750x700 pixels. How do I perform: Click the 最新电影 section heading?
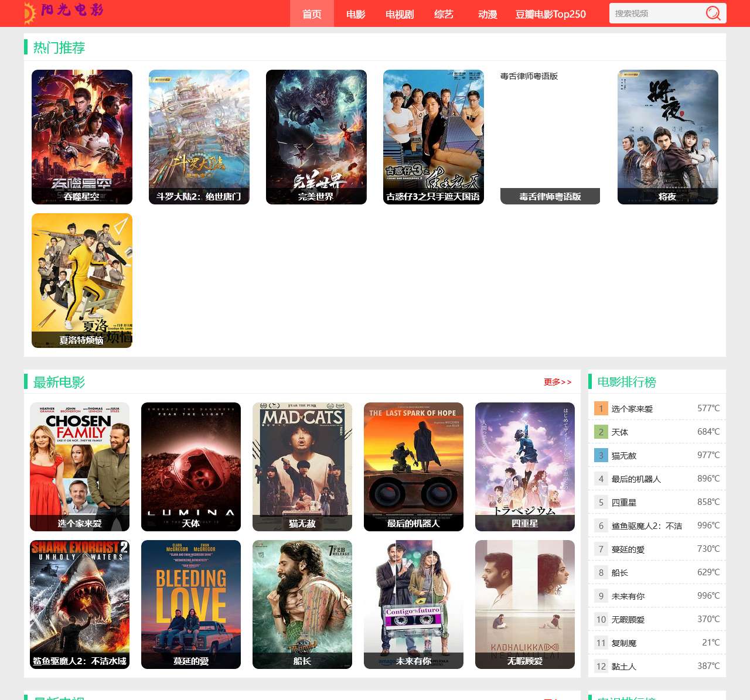(x=59, y=382)
